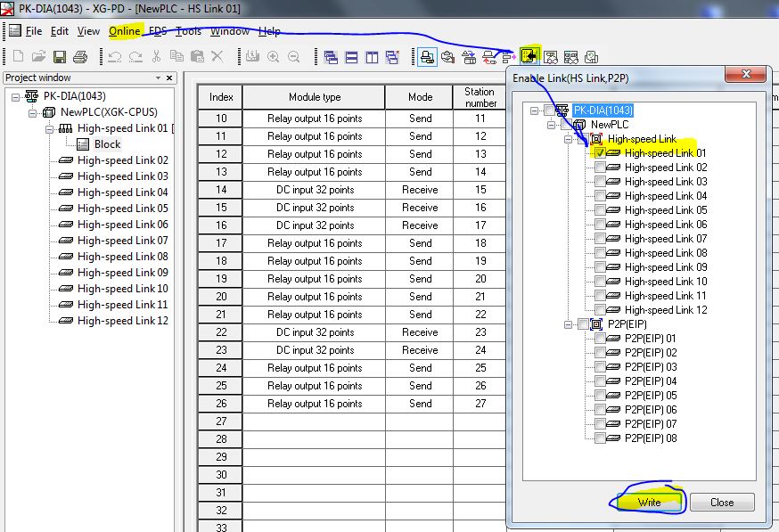Image resolution: width=779 pixels, height=532 pixels.
Task: Click the Cascade windows toolbar icon
Action: coord(331,57)
